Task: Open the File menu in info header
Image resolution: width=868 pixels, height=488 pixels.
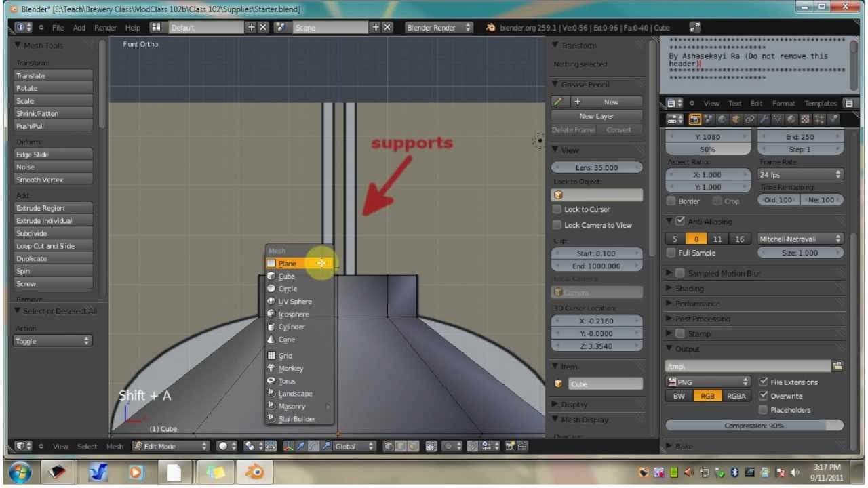Action: click(58, 28)
